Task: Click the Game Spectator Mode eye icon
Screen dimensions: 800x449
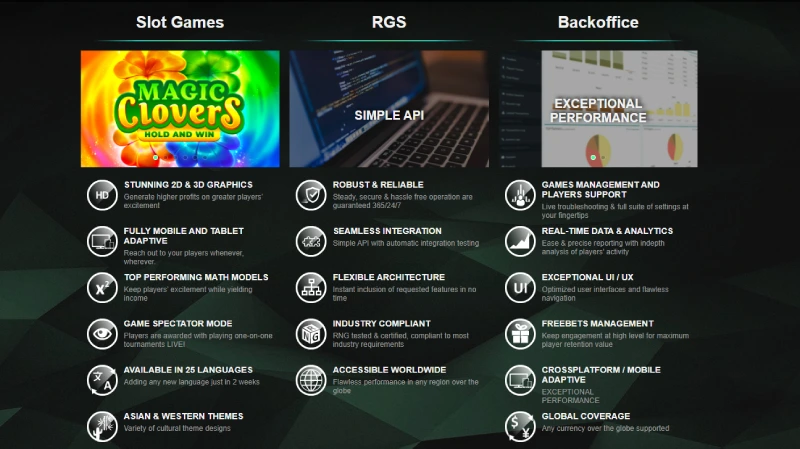Action: click(x=102, y=333)
